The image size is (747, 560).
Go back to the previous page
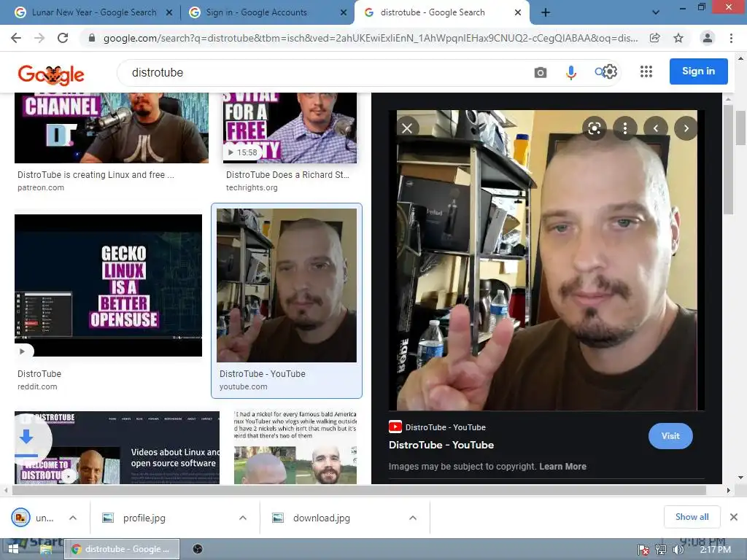pyautogui.click(x=16, y=38)
